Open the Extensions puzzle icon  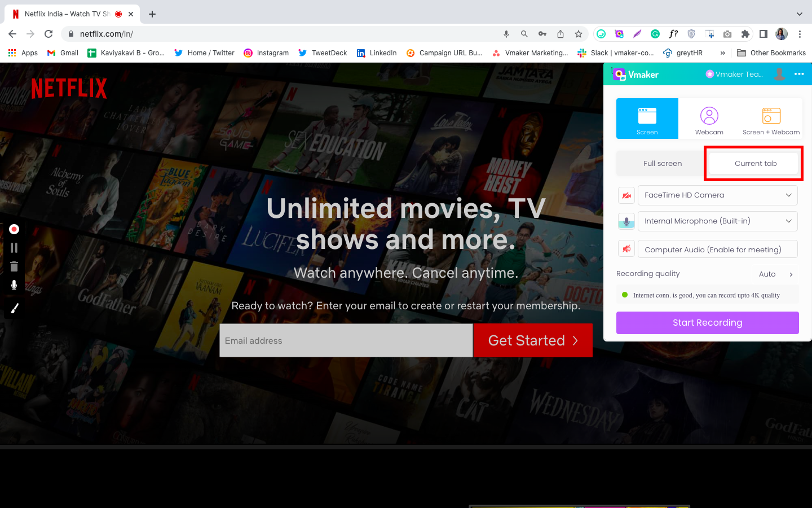(x=745, y=34)
